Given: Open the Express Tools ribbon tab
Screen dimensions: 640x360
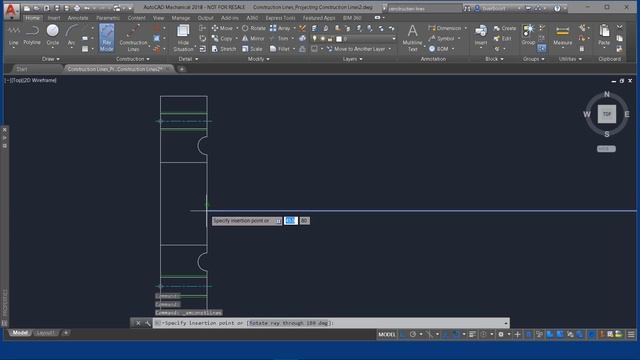Looking at the screenshot, I should tap(280, 18).
